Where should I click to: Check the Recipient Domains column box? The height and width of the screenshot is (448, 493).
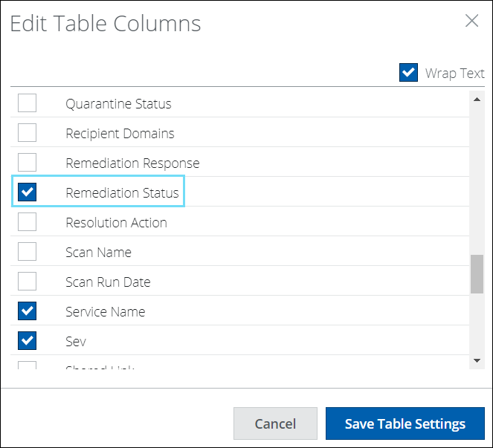[28, 133]
